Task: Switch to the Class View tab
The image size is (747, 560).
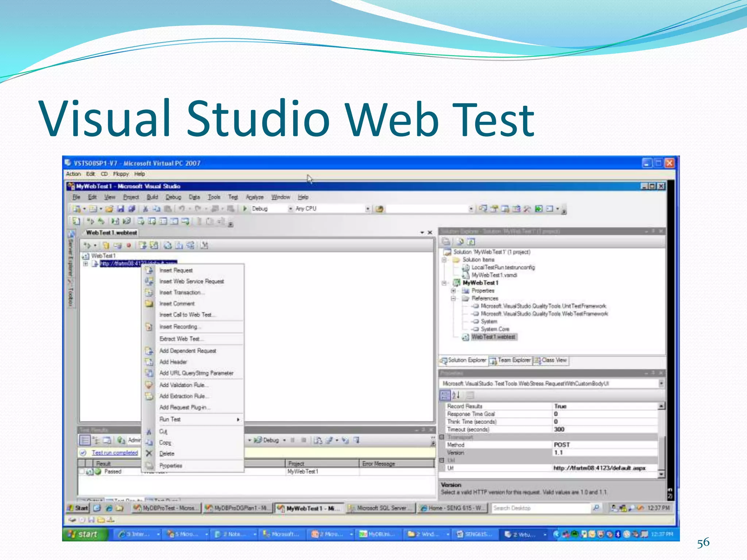Action: (550, 360)
